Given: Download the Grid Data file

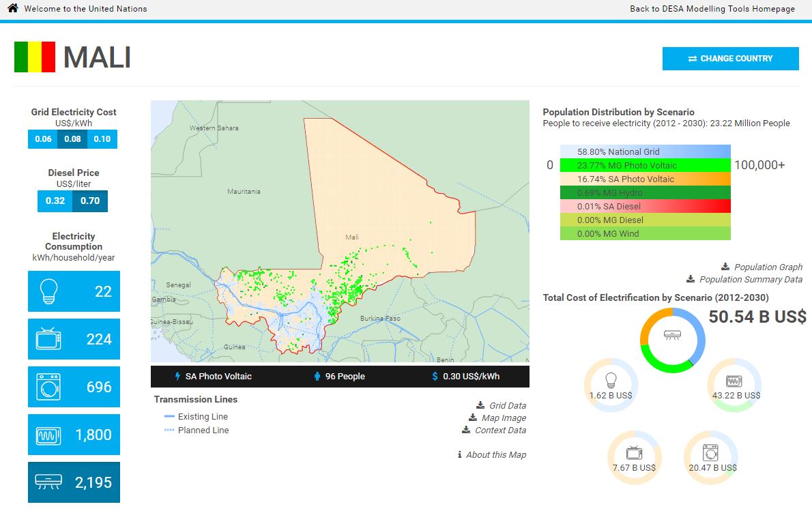Looking at the screenshot, I should pos(507,406).
